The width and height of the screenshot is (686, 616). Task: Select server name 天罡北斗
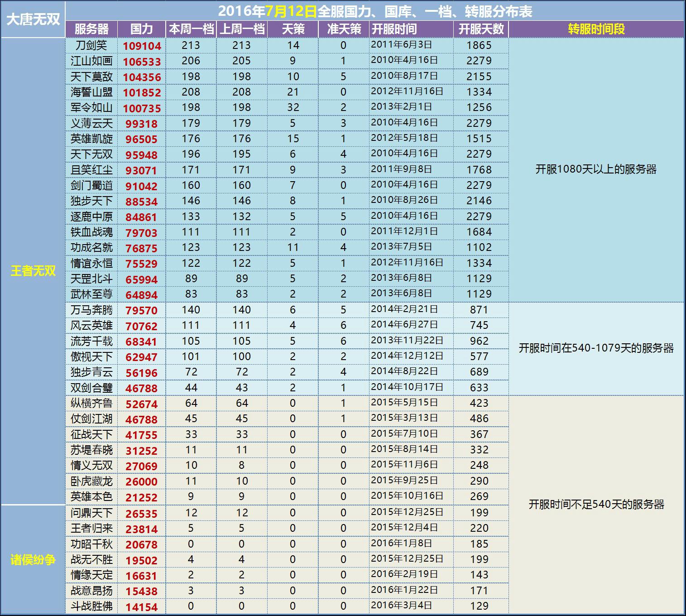(91, 279)
